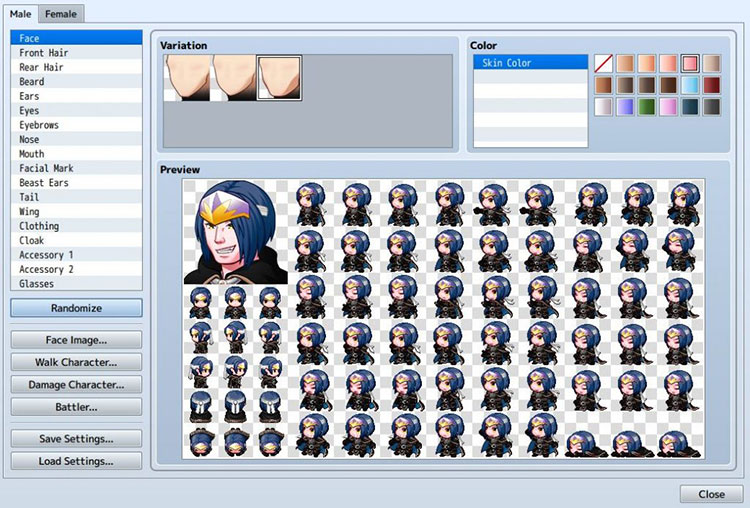Choose Beard from the parts list

(x=77, y=81)
